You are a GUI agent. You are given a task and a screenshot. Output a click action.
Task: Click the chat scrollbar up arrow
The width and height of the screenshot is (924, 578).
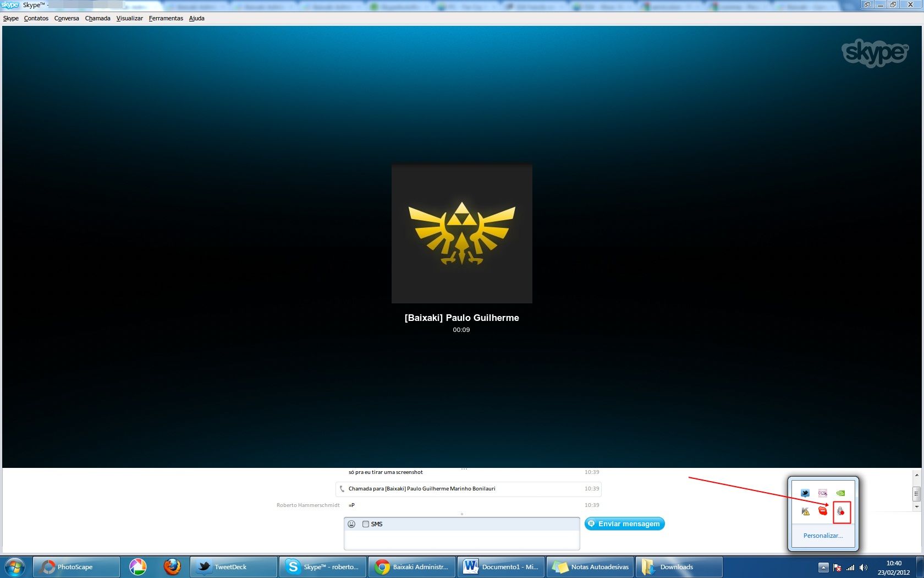tap(916, 475)
